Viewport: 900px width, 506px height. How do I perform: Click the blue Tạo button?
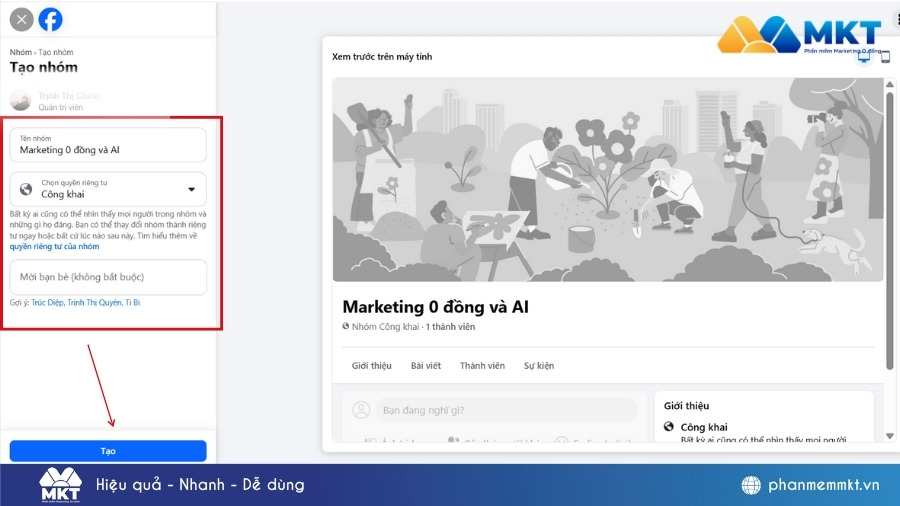pyautogui.click(x=108, y=451)
